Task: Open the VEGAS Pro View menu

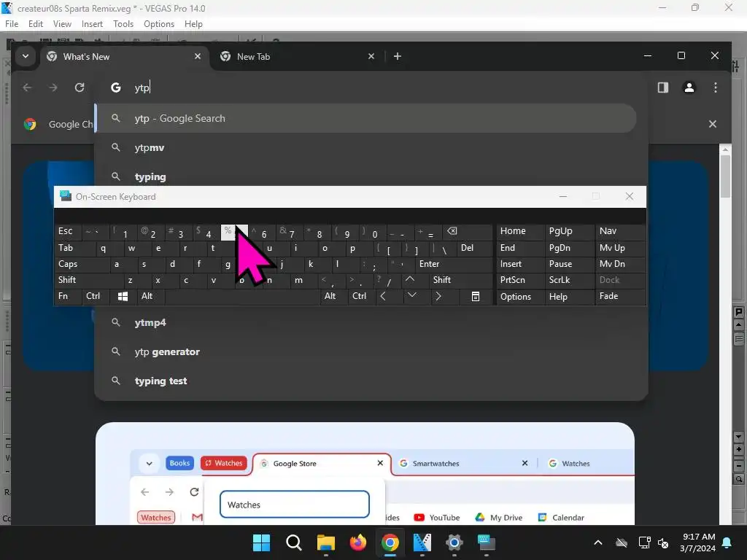Action: pos(63,24)
